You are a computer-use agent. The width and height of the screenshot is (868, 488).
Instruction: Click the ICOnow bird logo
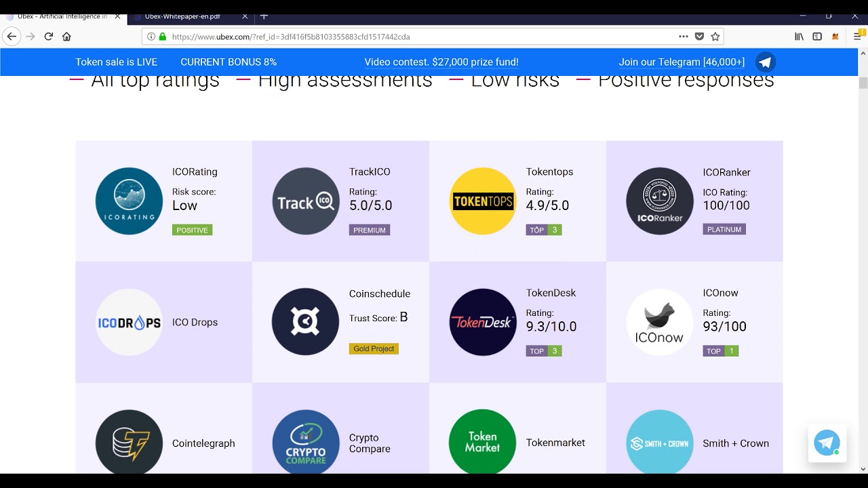tap(660, 323)
